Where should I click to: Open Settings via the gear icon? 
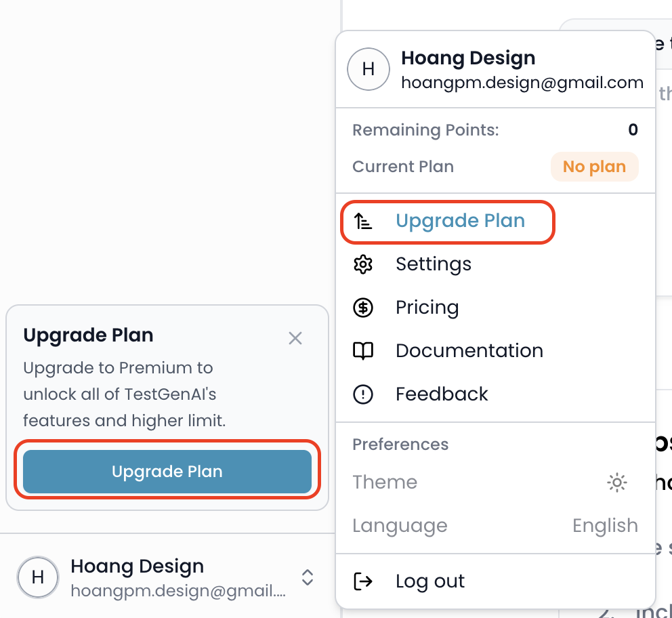pos(363,264)
